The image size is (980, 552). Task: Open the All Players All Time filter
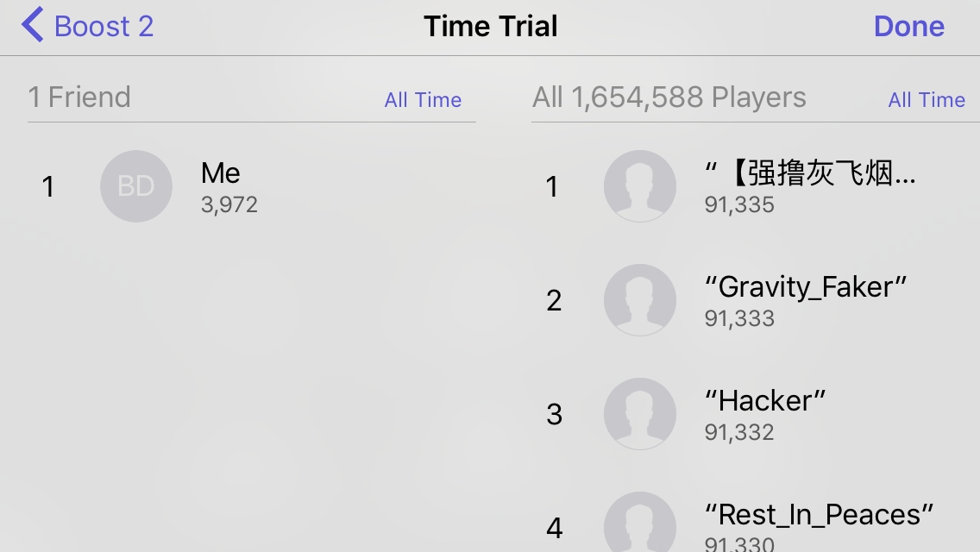(x=927, y=100)
